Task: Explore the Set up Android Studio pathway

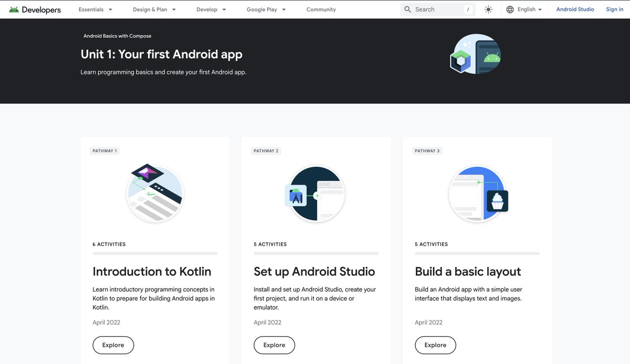Action: [x=275, y=345]
